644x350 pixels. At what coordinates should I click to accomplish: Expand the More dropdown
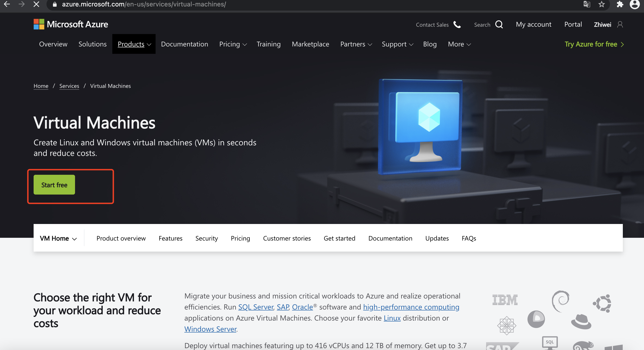(459, 44)
